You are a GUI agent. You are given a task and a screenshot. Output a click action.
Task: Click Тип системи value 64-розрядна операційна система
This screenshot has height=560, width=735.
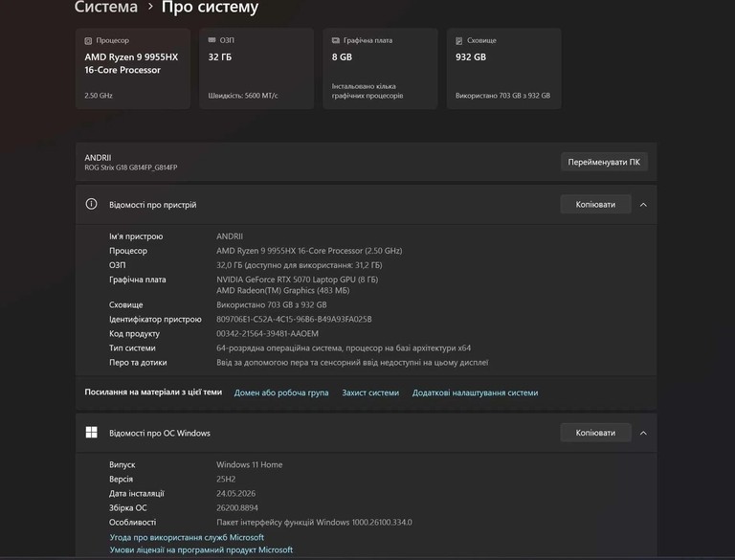point(344,348)
